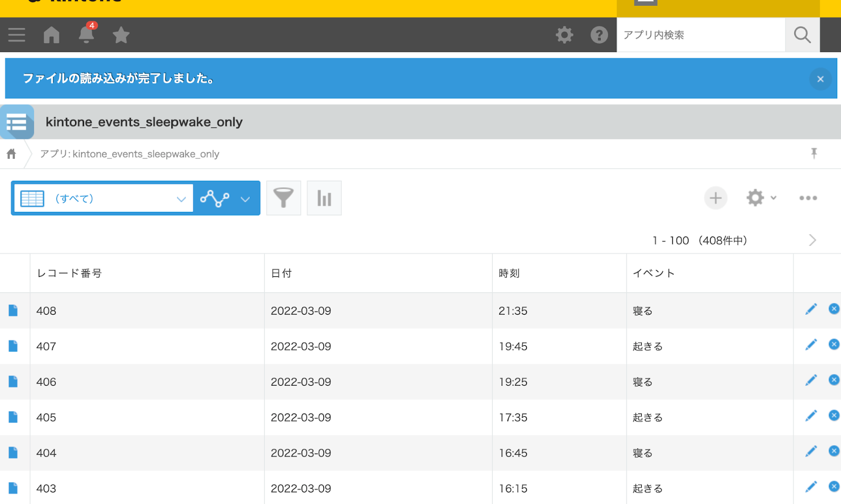Go to the portal home icon
This screenshot has width=841, height=504.
pyautogui.click(x=52, y=35)
